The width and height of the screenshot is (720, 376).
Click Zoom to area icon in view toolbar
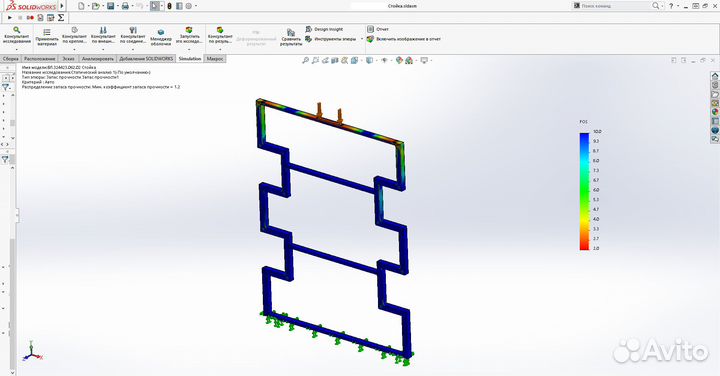[315, 60]
